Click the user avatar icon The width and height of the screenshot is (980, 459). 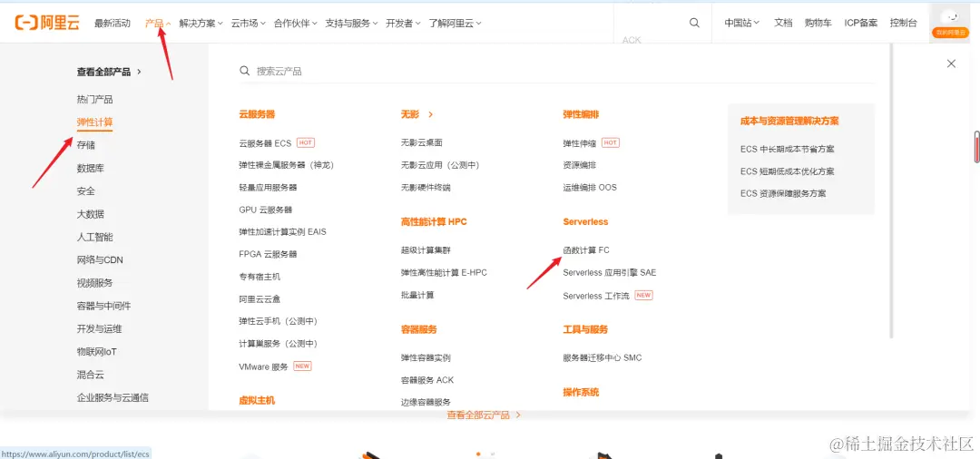coord(950,16)
